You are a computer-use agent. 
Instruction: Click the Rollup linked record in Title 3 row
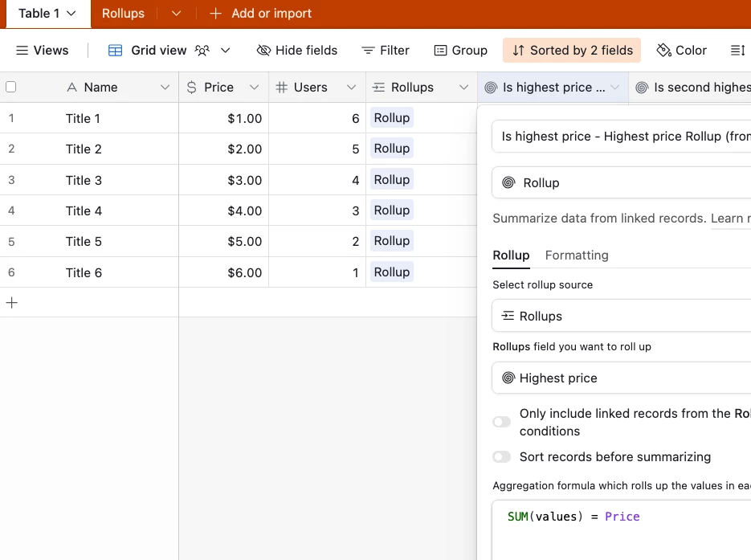click(392, 180)
